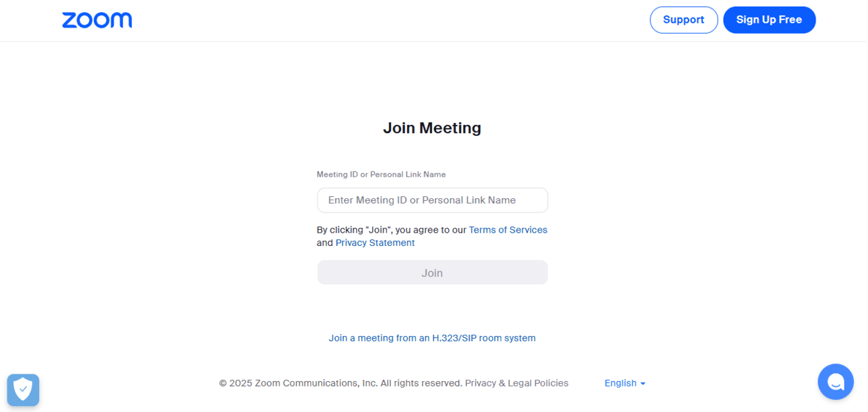Click the caret arrow beside English

(x=643, y=384)
